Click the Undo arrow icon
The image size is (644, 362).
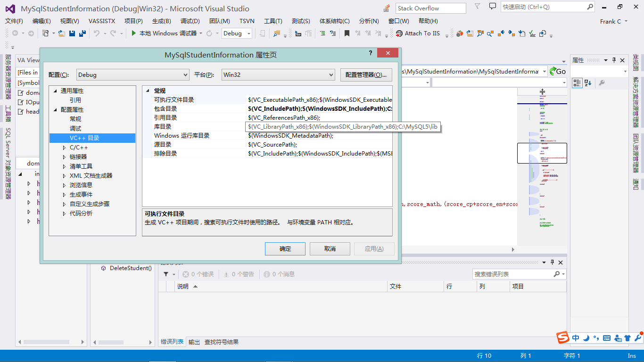click(97, 33)
